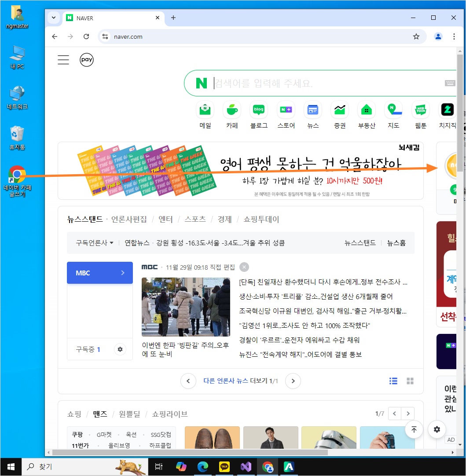Open Visual Studio from the taskbar
This screenshot has width=466, height=476.
coord(246,467)
